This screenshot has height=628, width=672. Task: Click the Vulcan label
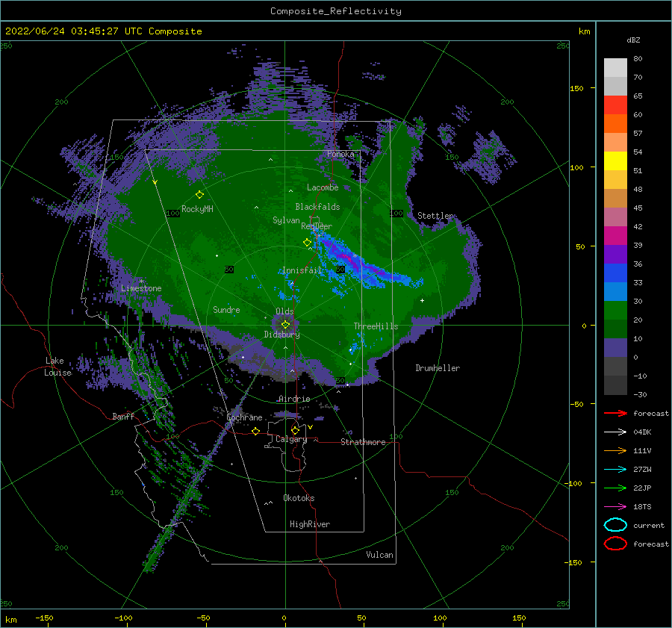point(379,555)
